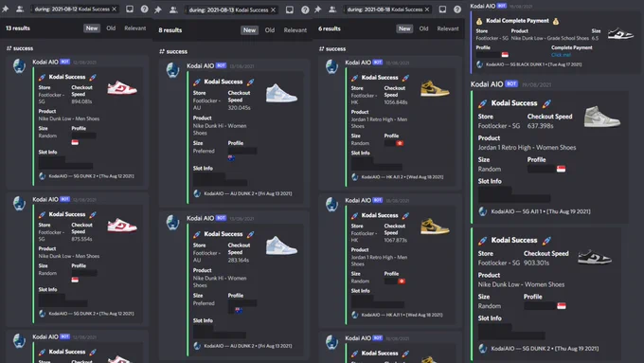Open Kodai AIO avatar beside the 283.164s message

click(x=173, y=223)
